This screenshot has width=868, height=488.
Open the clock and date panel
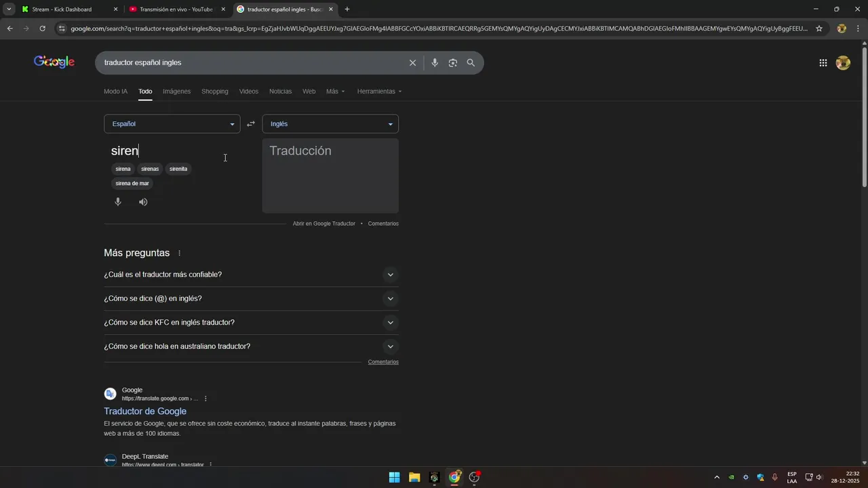pyautogui.click(x=846, y=477)
